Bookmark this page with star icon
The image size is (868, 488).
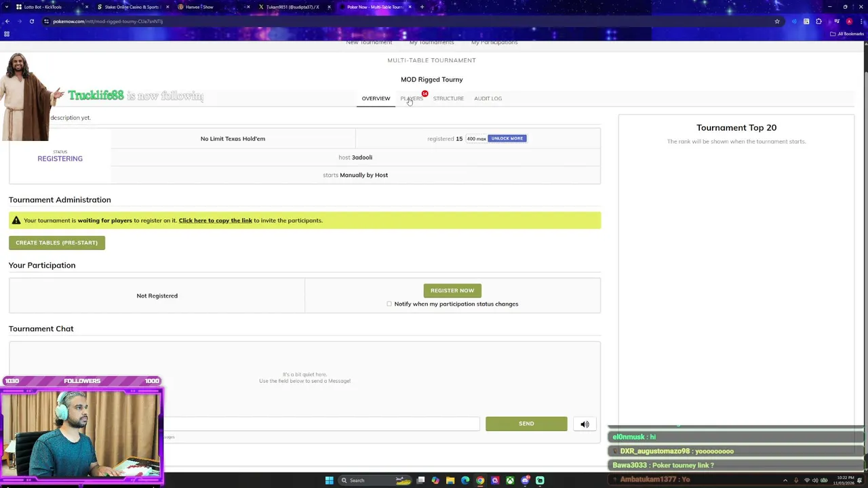pyautogui.click(x=777, y=21)
